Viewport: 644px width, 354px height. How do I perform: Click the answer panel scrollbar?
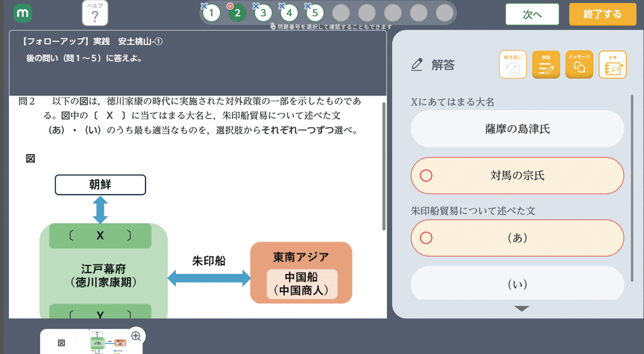pyautogui.click(x=632, y=188)
